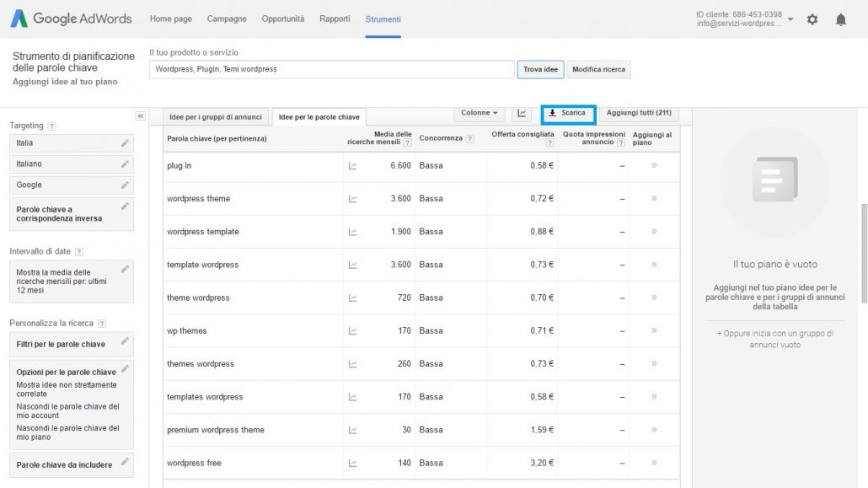Add wordpress theme to plan
Screen dimensions: 868x488
click(x=654, y=198)
